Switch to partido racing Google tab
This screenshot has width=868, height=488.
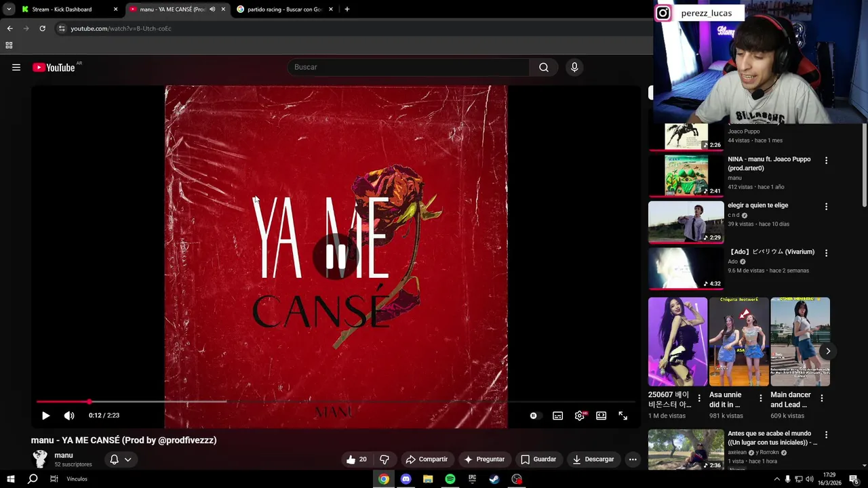point(284,9)
